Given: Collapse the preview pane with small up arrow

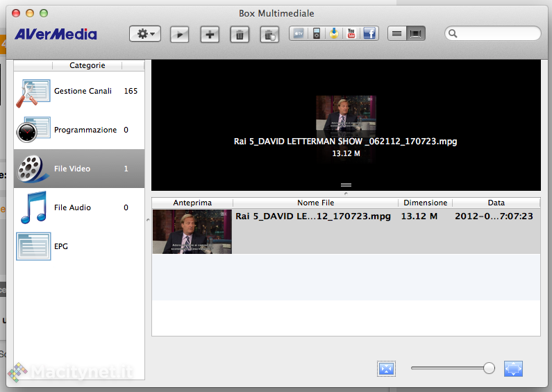Looking at the screenshot, I should [346, 194].
